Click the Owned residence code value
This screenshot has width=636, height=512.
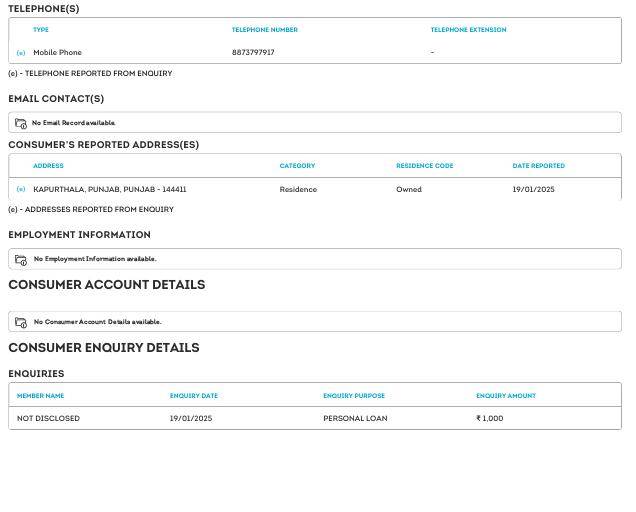pyautogui.click(x=409, y=189)
